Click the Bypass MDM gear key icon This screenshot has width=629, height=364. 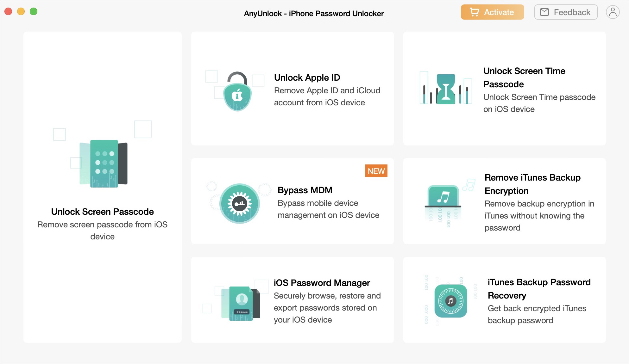pyautogui.click(x=240, y=204)
